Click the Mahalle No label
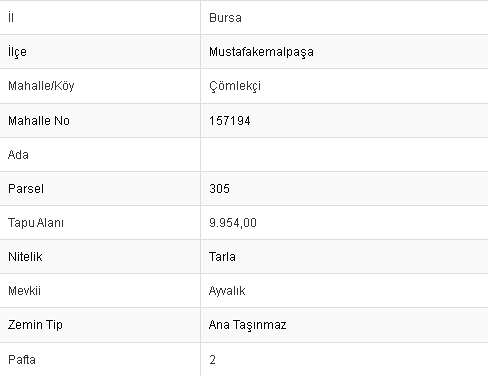This screenshot has width=488, height=376. coord(39,121)
